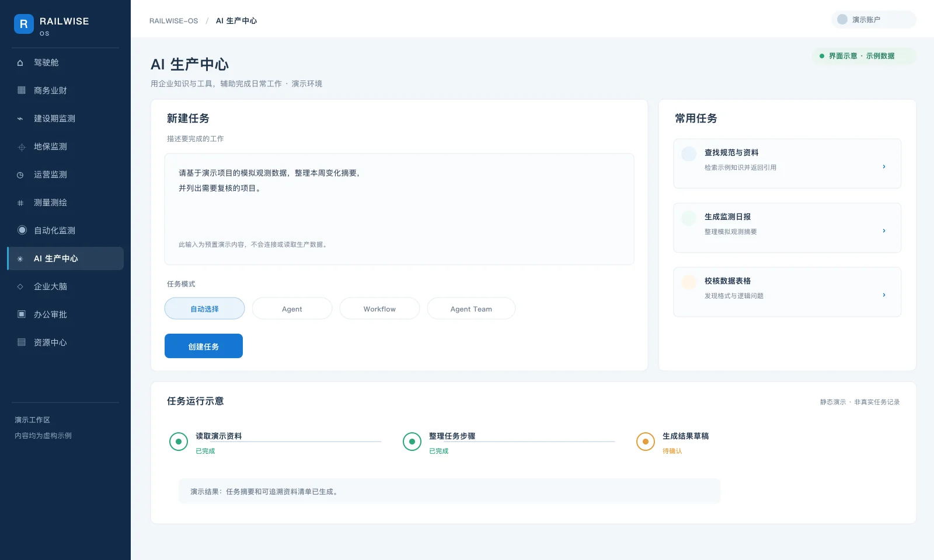Click the 任务模式 label
Viewport: 934px width, 560px height.
click(x=181, y=284)
